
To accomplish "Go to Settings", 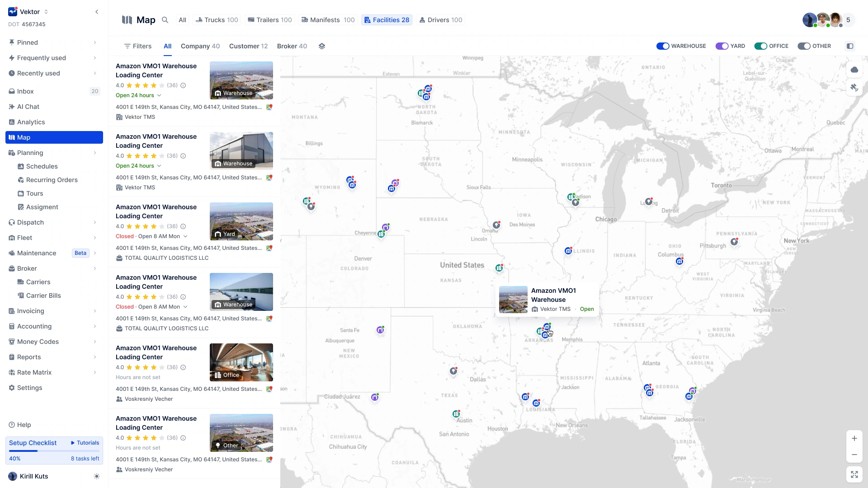I will click(54, 388).
